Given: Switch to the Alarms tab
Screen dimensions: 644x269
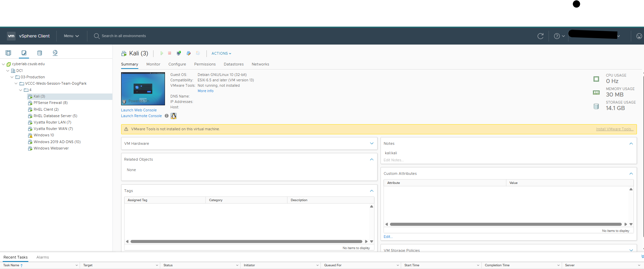Looking at the screenshot, I should tap(43, 257).
